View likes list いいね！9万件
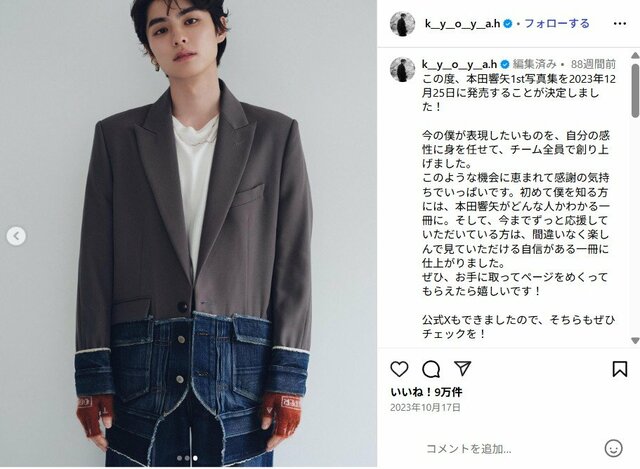The image size is (640, 469). (x=427, y=392)
